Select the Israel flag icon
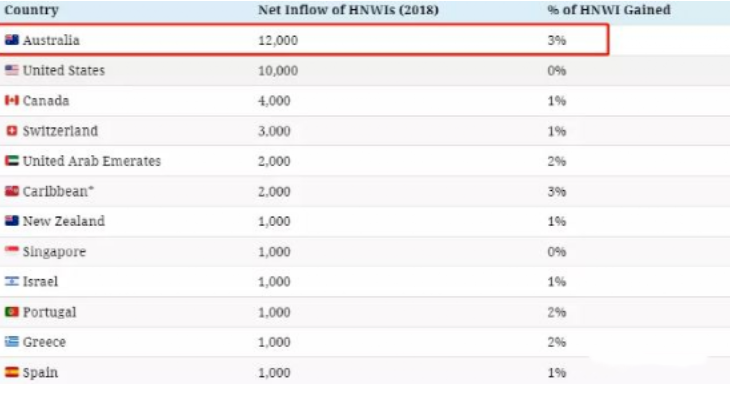Image resolution: width=730 pixels, height=396 pixels. coord(12,282)
